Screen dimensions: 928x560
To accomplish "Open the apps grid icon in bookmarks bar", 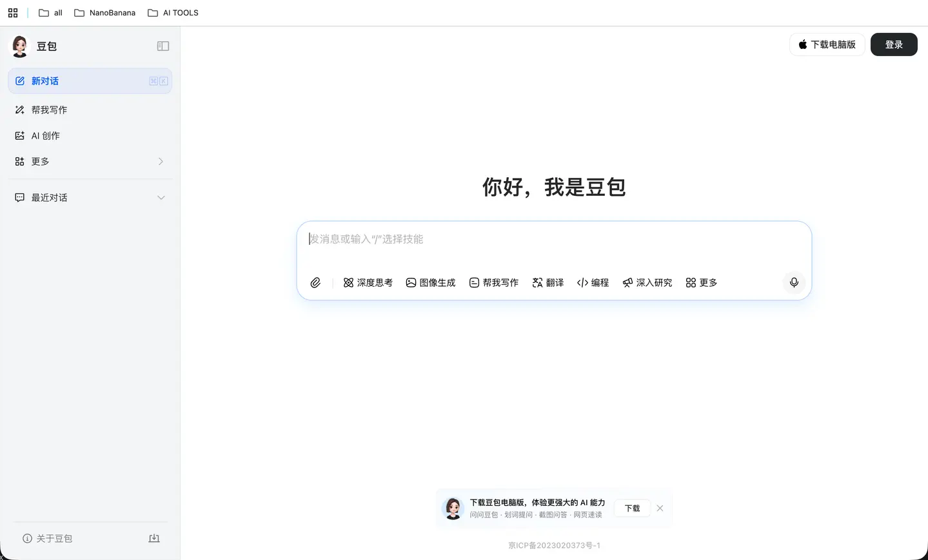I will [13, 13].
